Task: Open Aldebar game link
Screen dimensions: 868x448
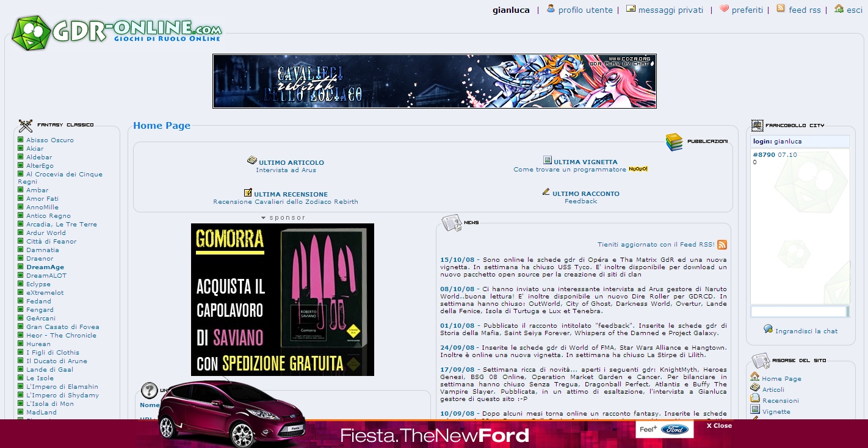Action: [39, 157]
